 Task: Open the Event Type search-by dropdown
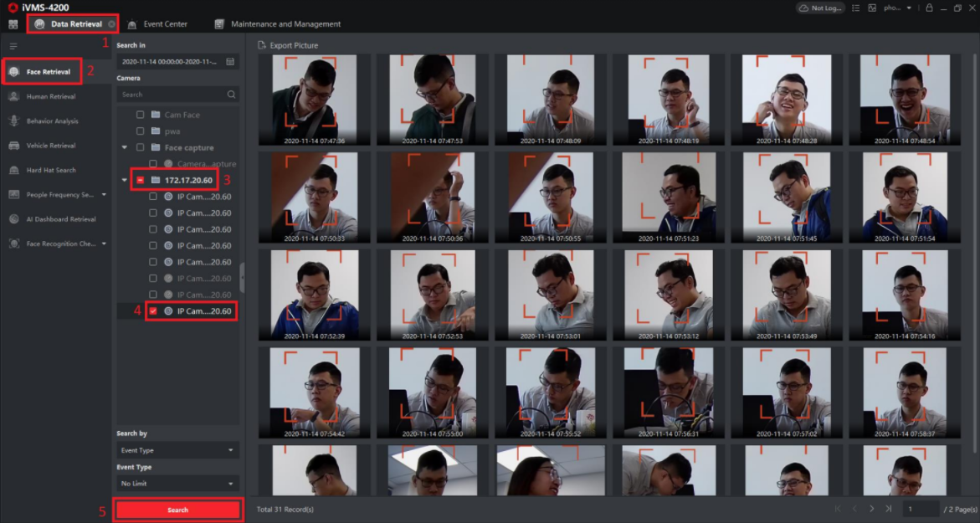pyautogui.click(x=177, y=450)
